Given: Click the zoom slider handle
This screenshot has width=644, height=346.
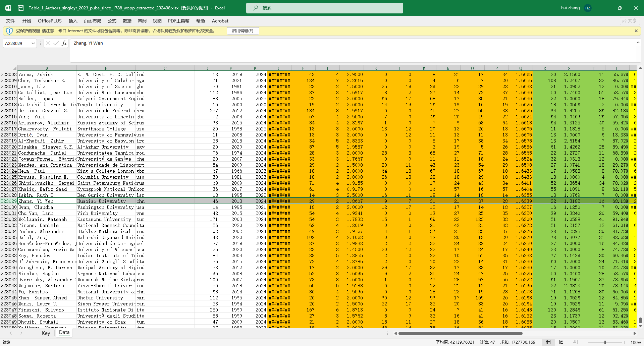Looking at the screenshot, I should click(x=605, y=342).
